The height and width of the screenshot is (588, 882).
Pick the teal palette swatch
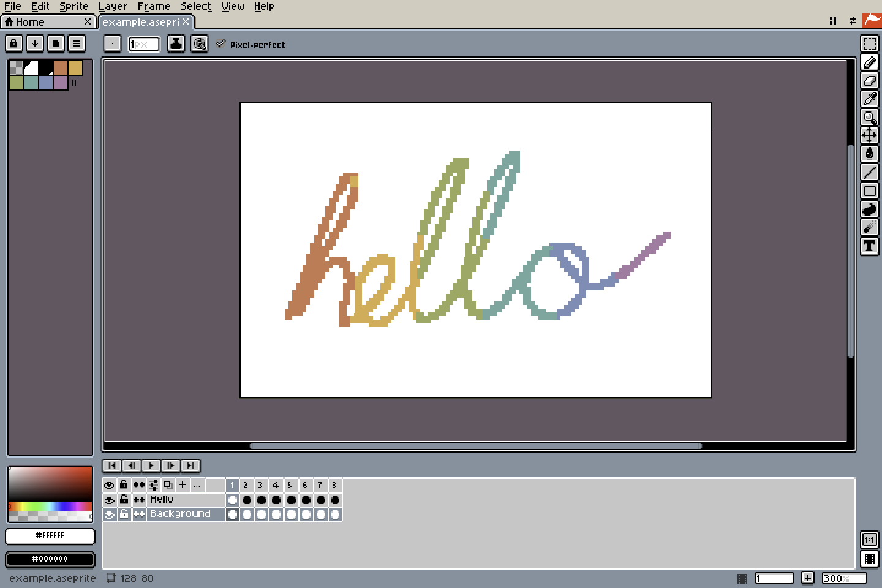[31, 82]
